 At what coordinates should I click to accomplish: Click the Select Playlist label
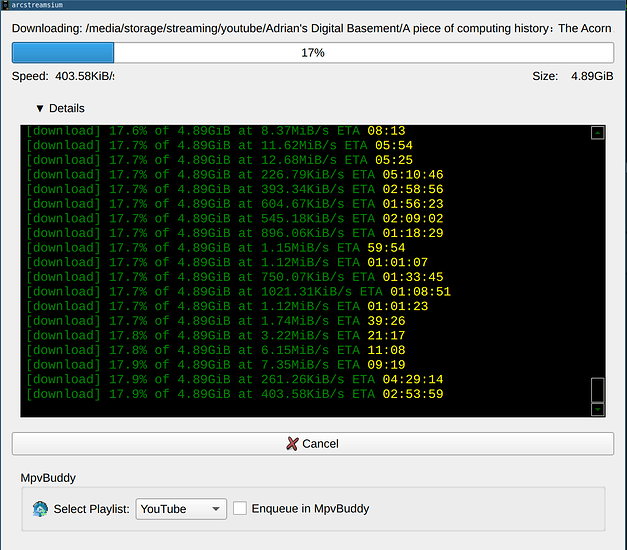tap(92, 509)
